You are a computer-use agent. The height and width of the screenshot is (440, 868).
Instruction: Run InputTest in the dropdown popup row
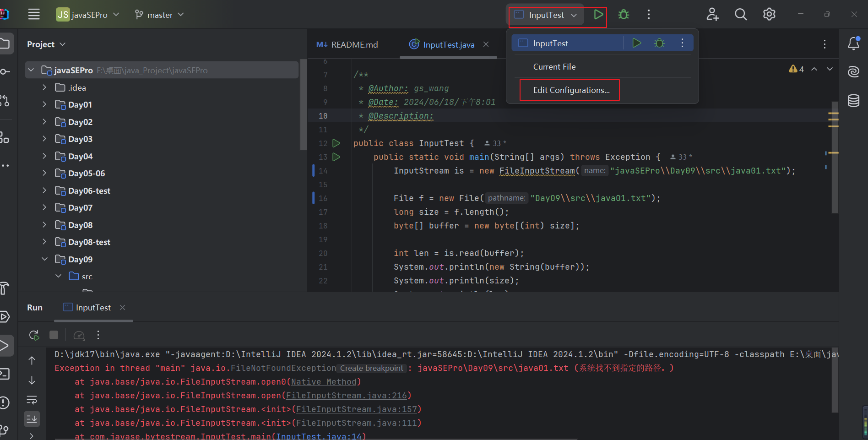636,43
